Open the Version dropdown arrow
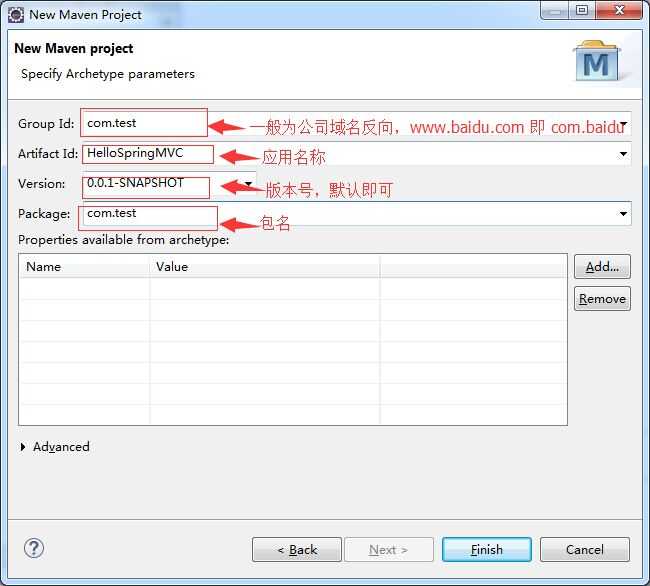 [x=248, y=183]
